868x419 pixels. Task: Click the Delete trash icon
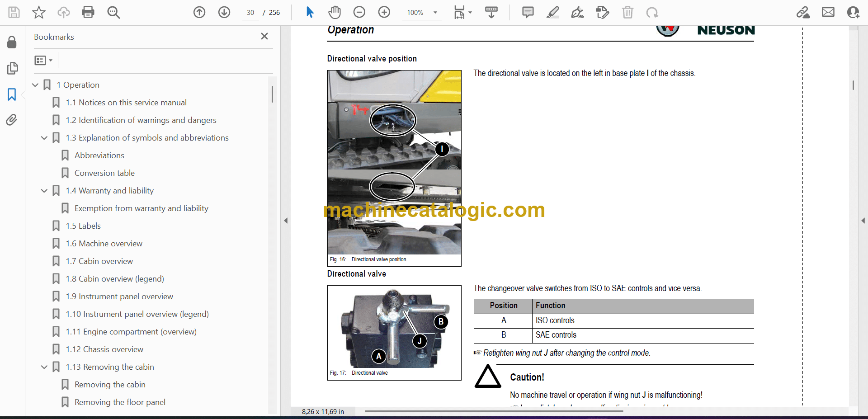pyautogui.click(x=627, y=12)
